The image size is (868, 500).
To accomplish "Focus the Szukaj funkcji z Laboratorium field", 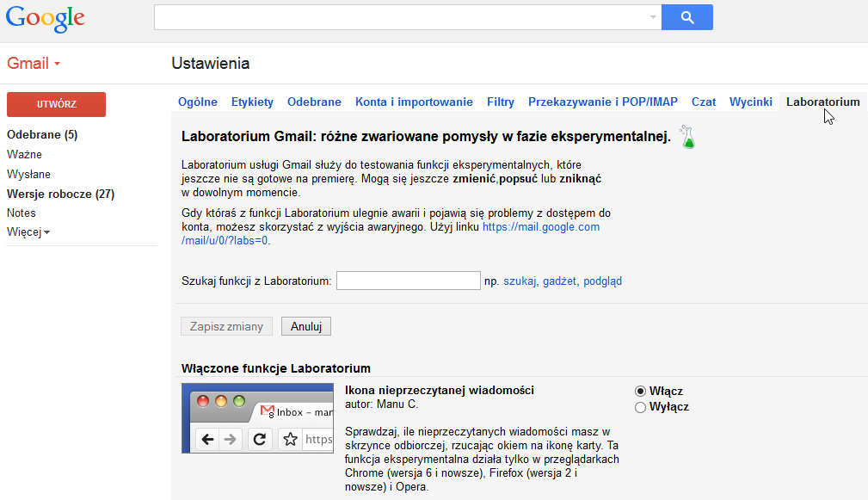I will click(409, 281).
